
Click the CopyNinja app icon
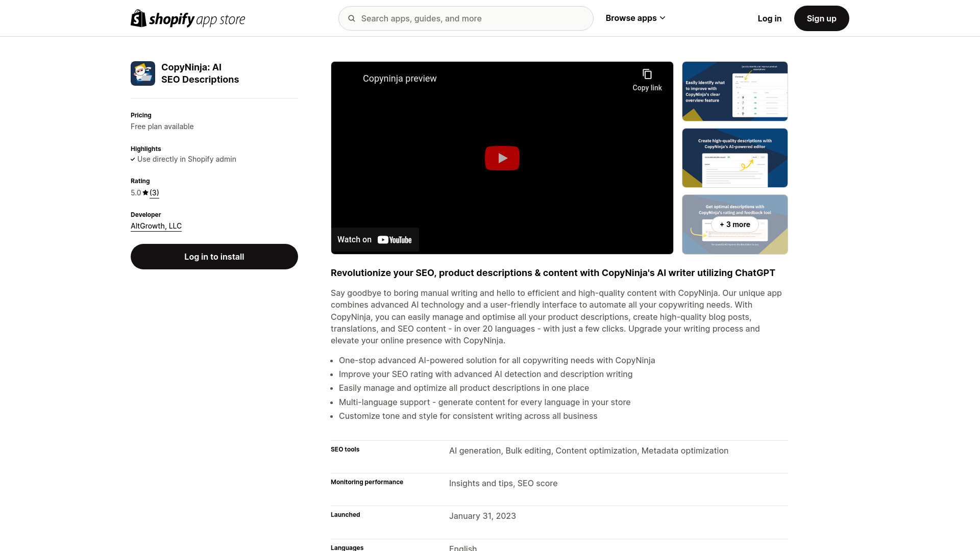click(143, 73)
